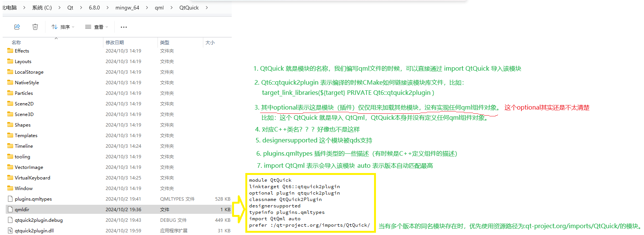This screenshot has width=644, height=235.
Task: Select the Scene2D folder name
Action: 24,104
